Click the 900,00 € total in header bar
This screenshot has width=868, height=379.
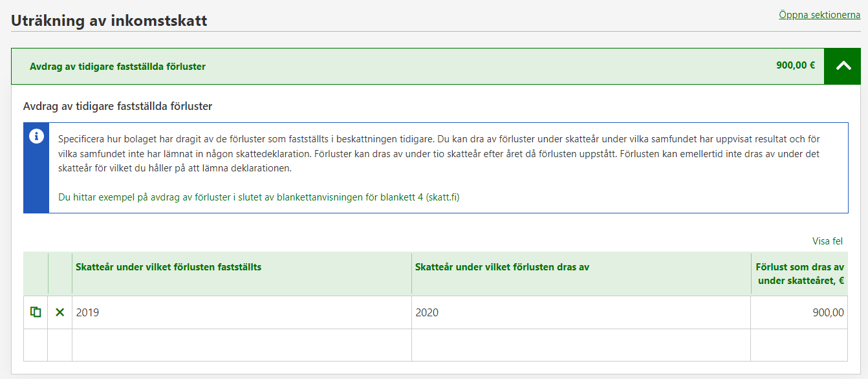click(795, 65)
